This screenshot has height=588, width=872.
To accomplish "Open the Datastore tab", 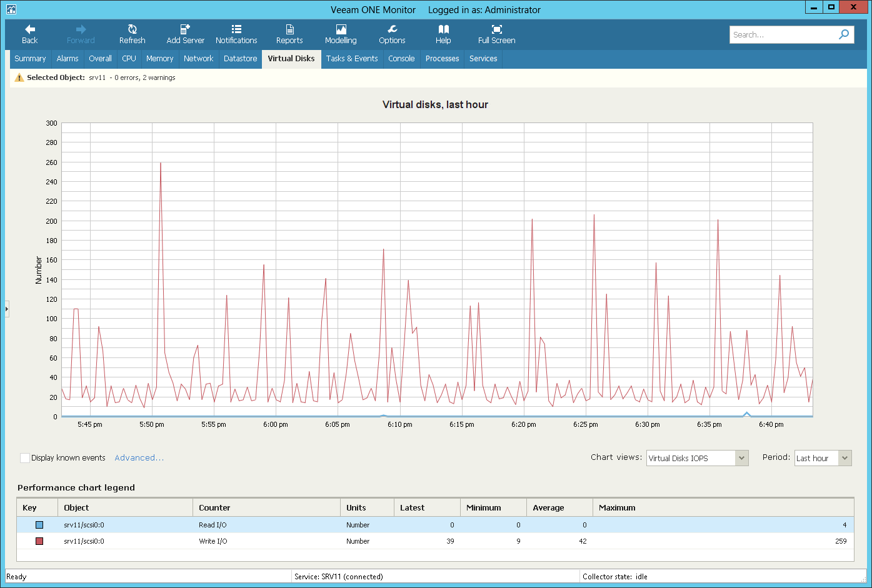I will [241, 59].
